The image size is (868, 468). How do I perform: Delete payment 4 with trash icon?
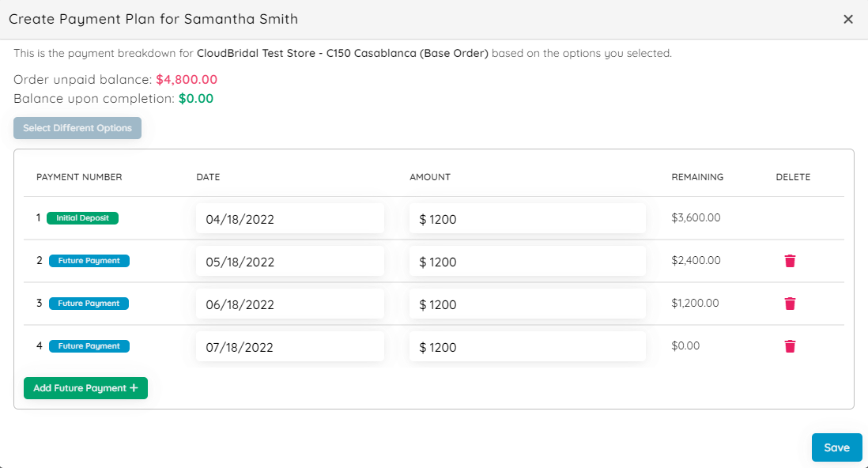tap(790, 346)
